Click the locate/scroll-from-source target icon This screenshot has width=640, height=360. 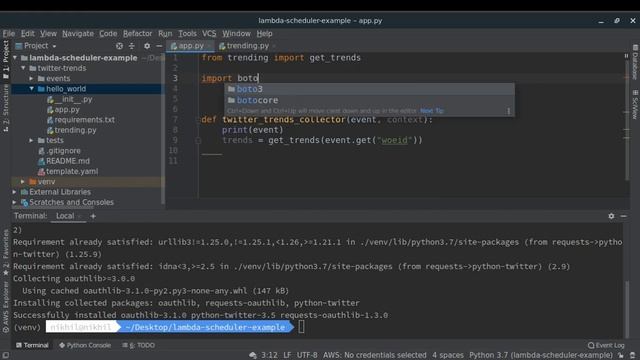(119, 46)
